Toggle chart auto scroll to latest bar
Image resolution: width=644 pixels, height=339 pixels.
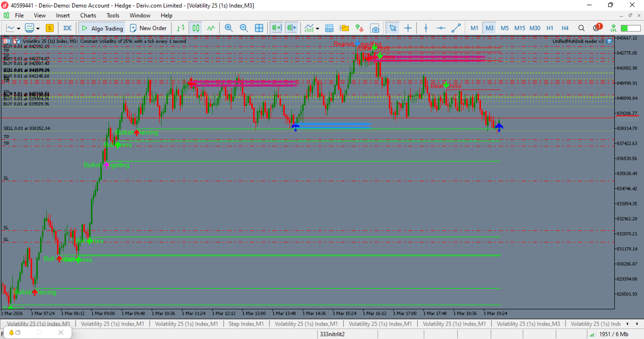coord(276,28)
